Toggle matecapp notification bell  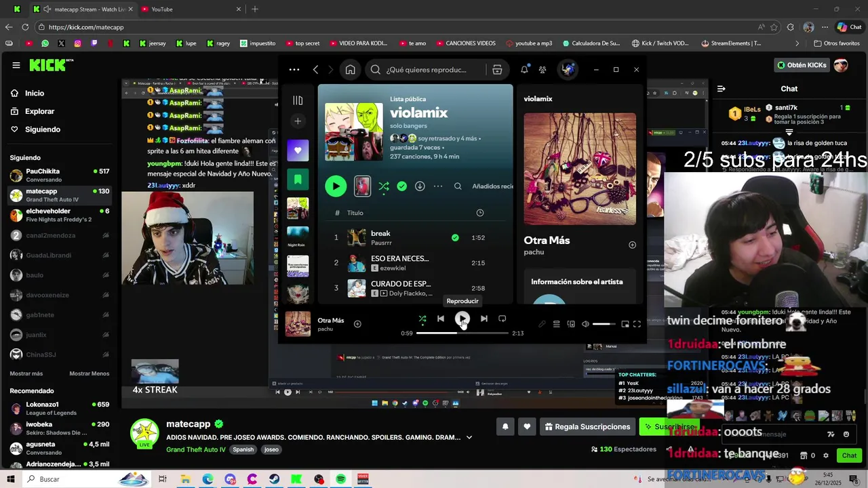tap(505, 427)
